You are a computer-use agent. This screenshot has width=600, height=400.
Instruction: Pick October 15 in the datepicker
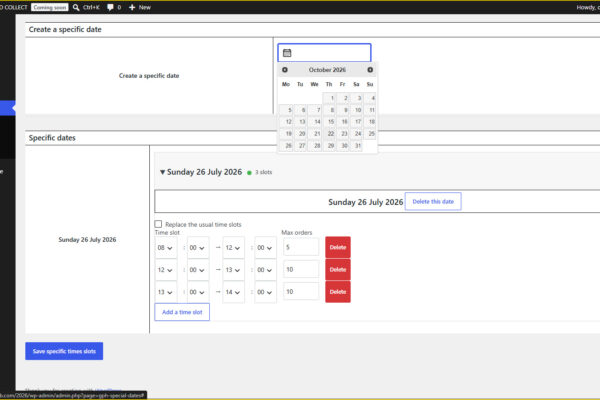coord(329,122)
